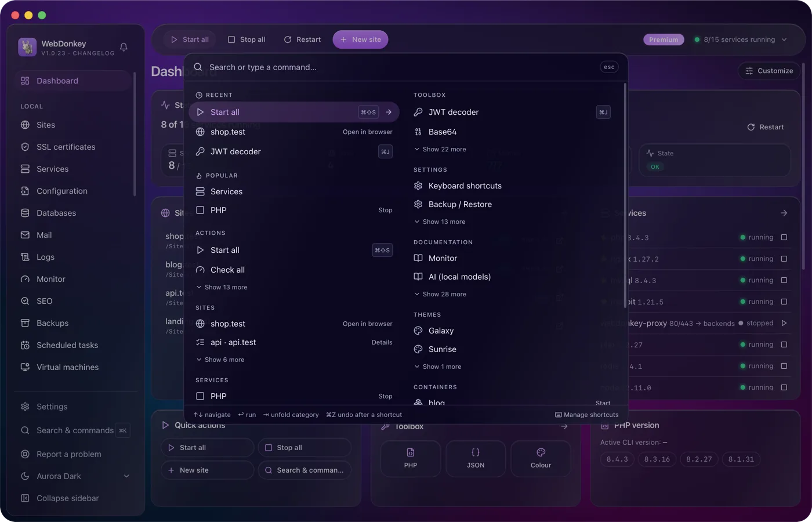Start the stopped key-proxy service
812x522 pixels.
[x=784, y=323]
